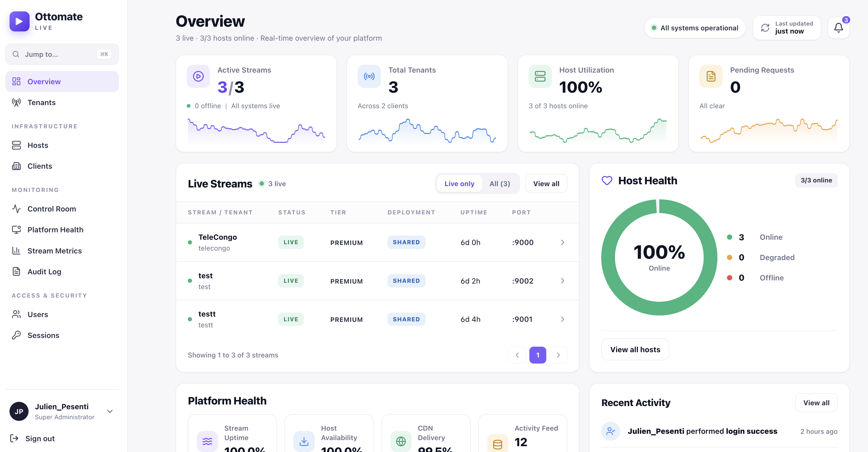Click the Jump to search field

(x=62, y=54)
